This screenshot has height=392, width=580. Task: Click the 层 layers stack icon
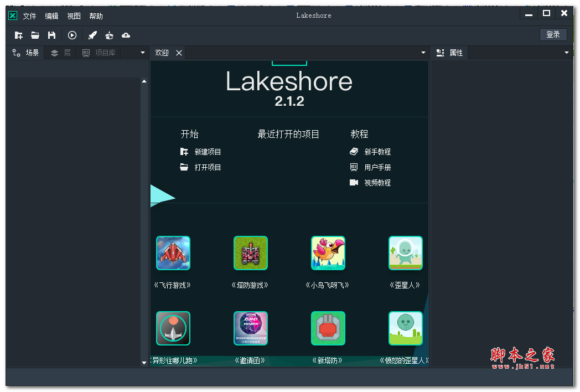pos(54,53)
